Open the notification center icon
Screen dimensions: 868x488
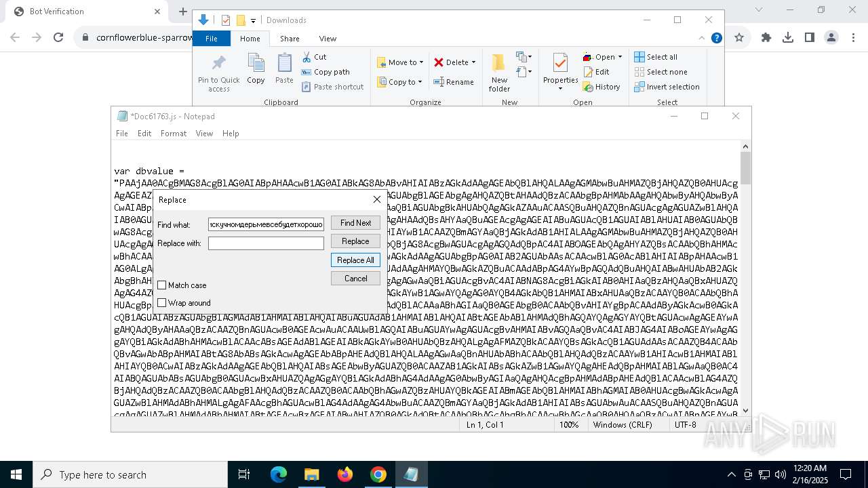pyautogui.click(x=846, y=474)
